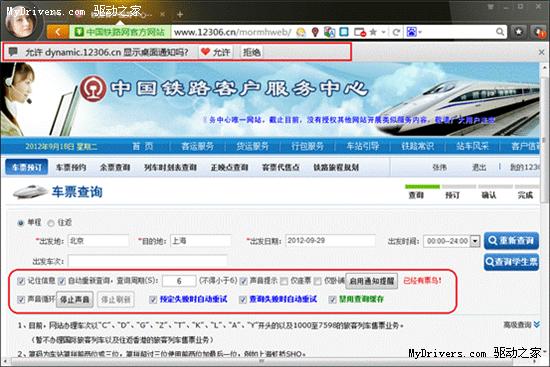Open the user avatar in browser corner
Viewport: 550px width, 367px height.
[21, 23]
